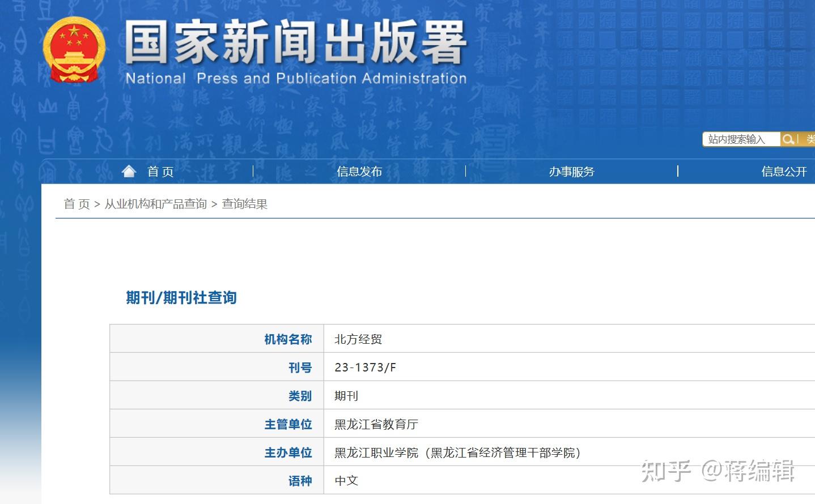The image size is (815, 504).
Task: Focus the 站内搜索输入 search field
Action: click(x=741, y=139)
